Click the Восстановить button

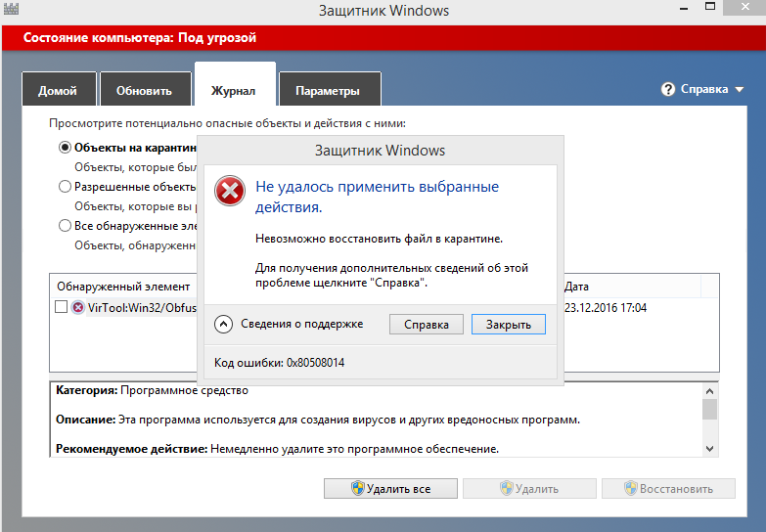click(x=668, y=489)
